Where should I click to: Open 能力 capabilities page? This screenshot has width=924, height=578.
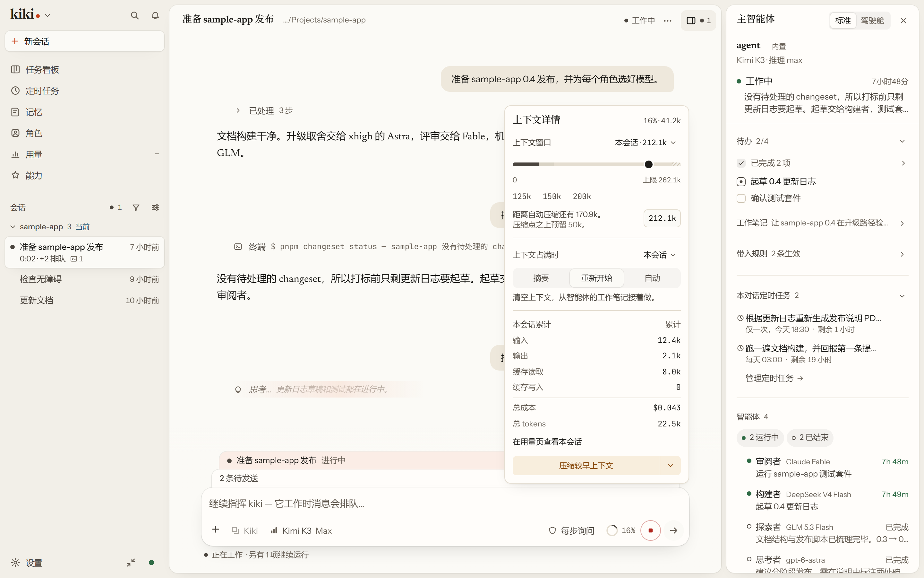coord(84,175)
